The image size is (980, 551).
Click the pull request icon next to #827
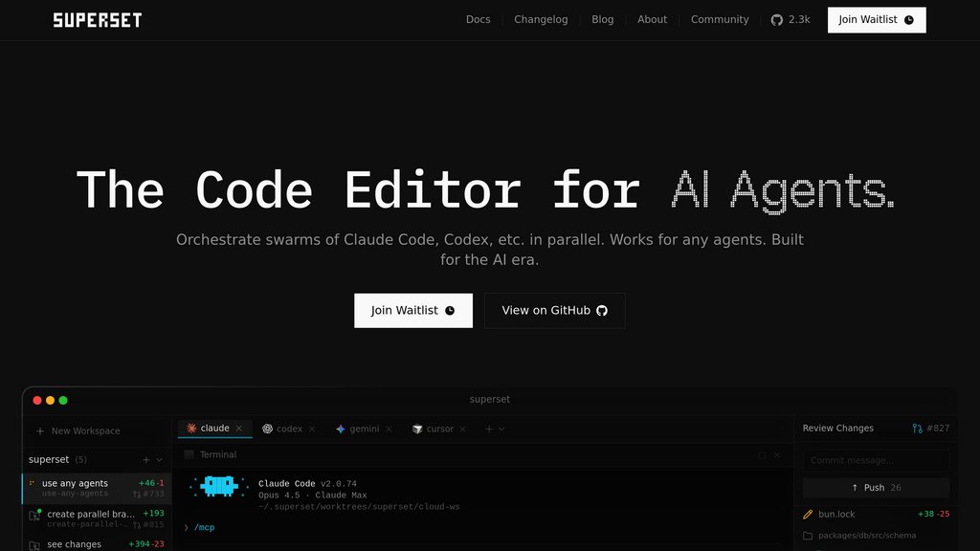(x=918, y=429)
